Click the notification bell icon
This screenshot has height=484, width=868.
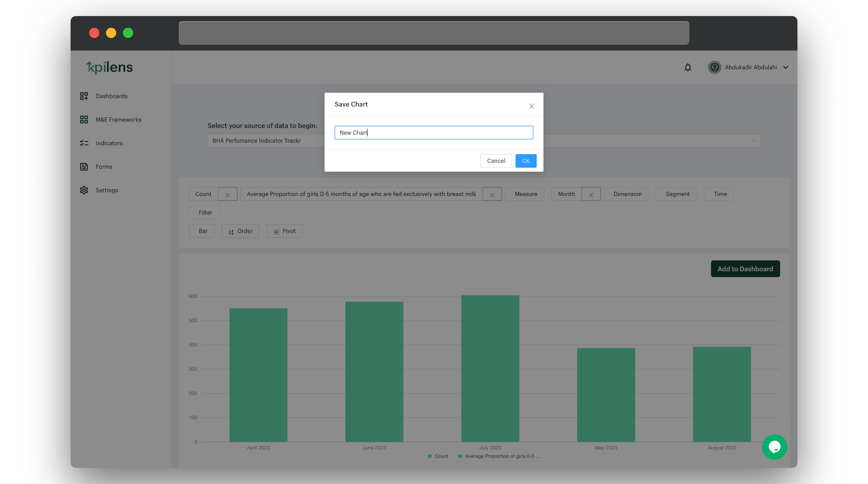[x=688, y=68]
